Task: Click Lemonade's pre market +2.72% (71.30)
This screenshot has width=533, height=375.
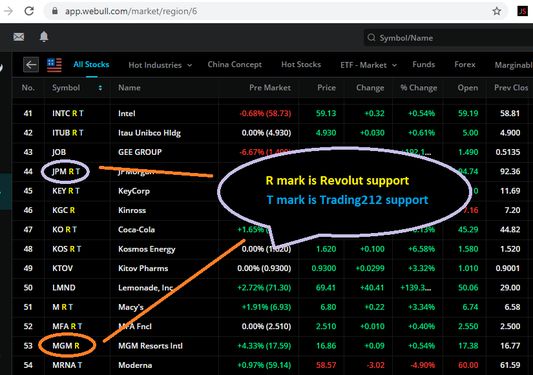Action: 264,288
